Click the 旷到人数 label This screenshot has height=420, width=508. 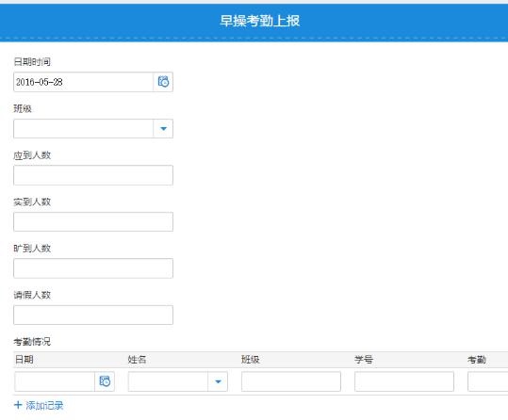(32, 249)
